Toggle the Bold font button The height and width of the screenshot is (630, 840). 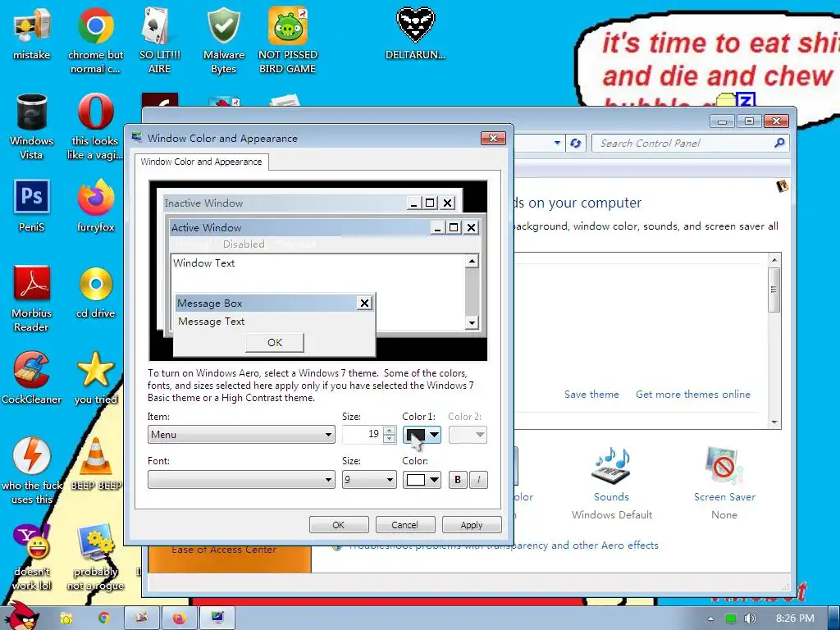pyautogui.click(x=458, y=479)
